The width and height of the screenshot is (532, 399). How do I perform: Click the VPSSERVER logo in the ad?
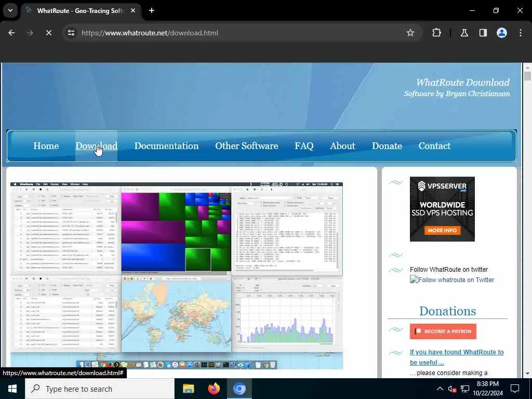[442, 187]
